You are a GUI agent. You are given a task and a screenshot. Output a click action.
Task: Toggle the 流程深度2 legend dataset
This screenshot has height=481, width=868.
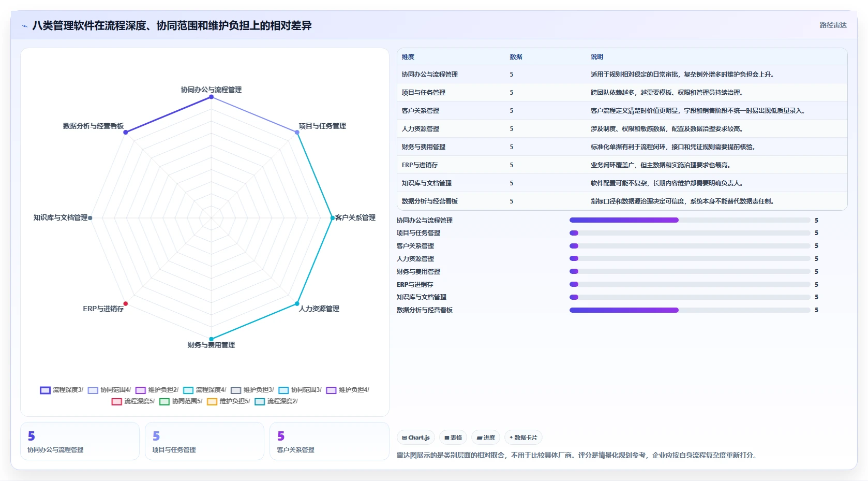click(276, 401)
